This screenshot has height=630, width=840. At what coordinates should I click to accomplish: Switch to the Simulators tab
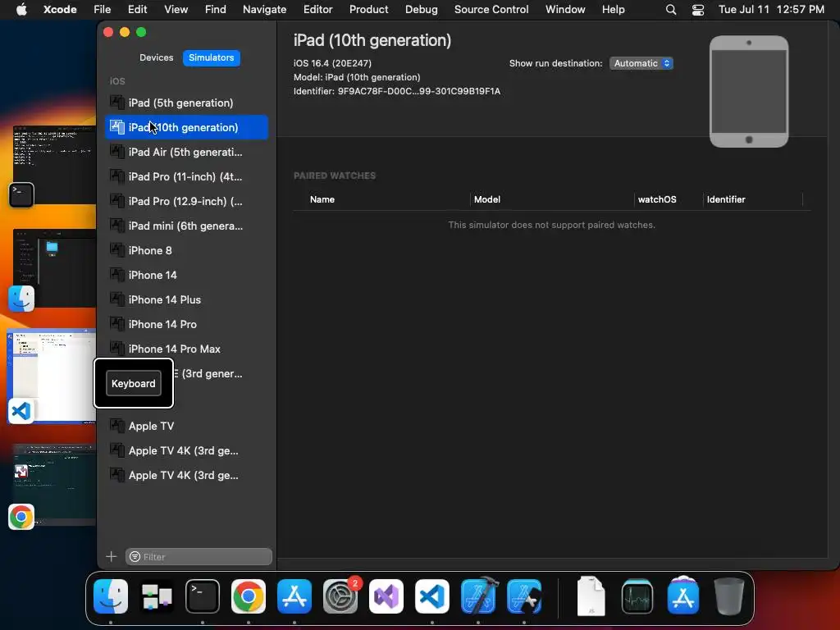211,58
